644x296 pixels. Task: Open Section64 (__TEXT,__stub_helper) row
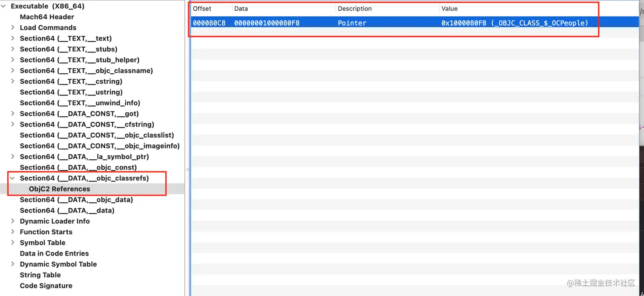pyautogui.click(x=80, y=60)
